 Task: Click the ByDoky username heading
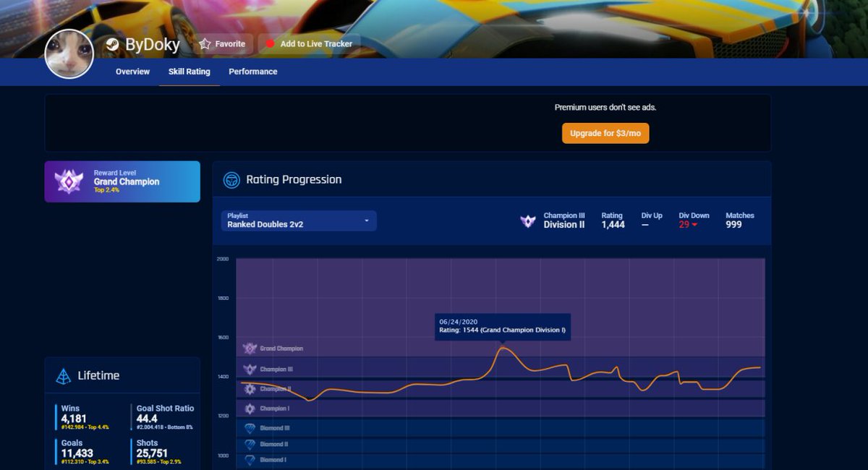pos(153,44)
